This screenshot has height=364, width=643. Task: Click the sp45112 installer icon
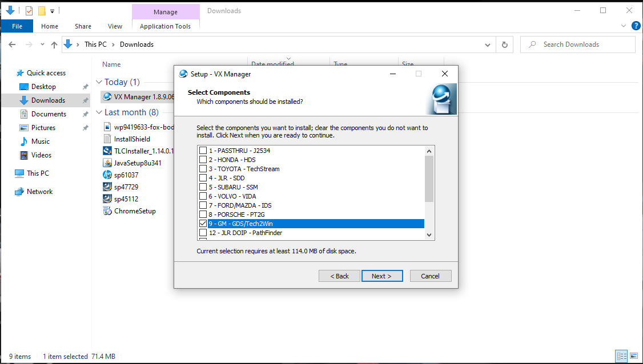107,199
